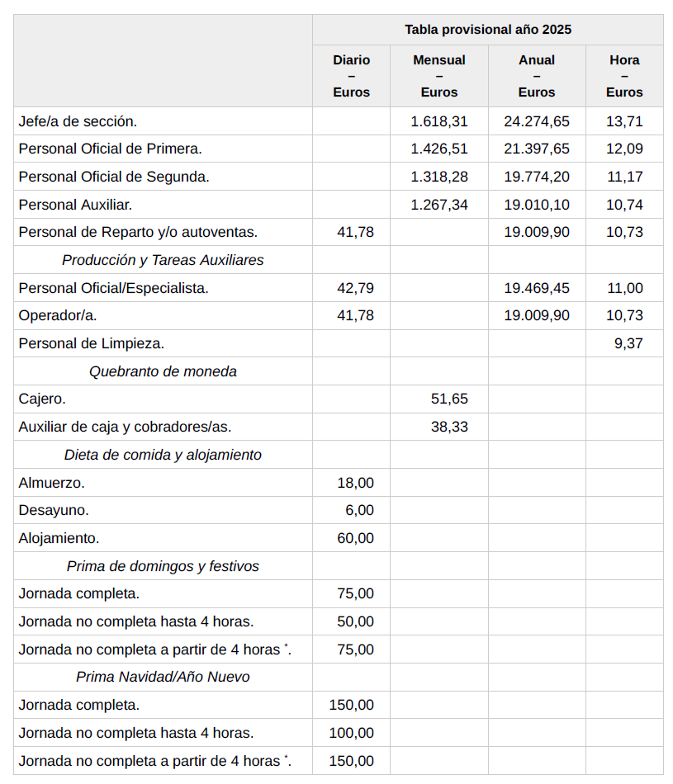Click the 'Tabla provisional año 2025' header
The width and height of the screenshot is (673, 784).
487,30
